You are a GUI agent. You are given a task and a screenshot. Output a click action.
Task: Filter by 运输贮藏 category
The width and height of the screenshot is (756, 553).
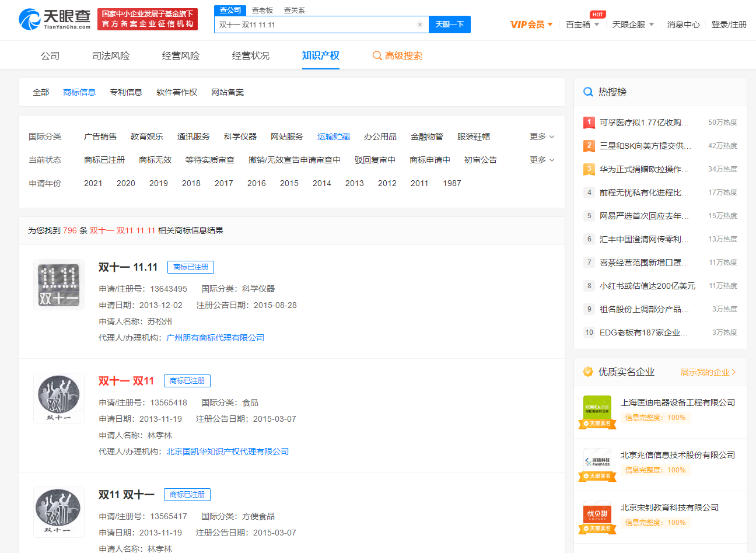pos(334,136)
